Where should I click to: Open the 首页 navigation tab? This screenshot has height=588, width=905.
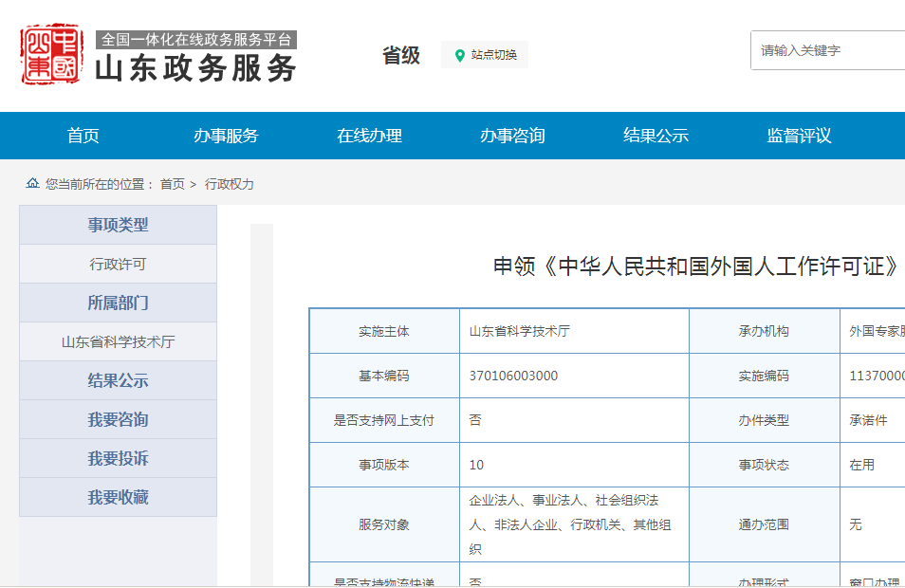click(83, 136)
